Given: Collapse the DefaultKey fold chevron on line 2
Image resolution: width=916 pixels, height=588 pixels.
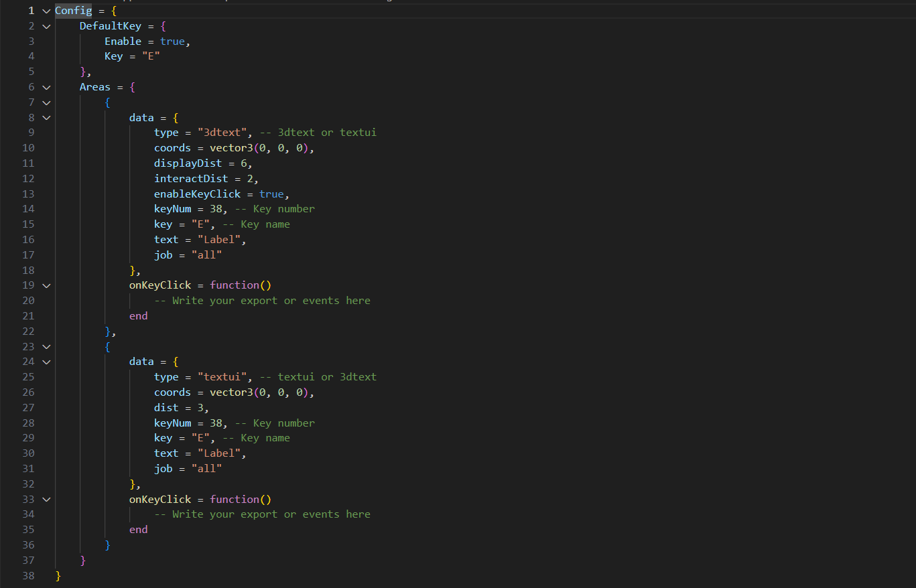Looking at the screenshot, I should tap(46, 26).
